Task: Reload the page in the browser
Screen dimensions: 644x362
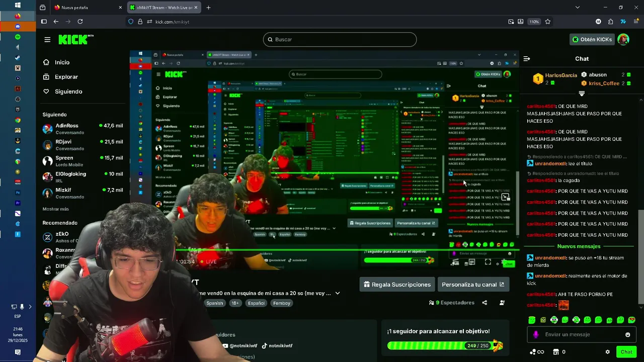Action: click(x=80, y=22)
